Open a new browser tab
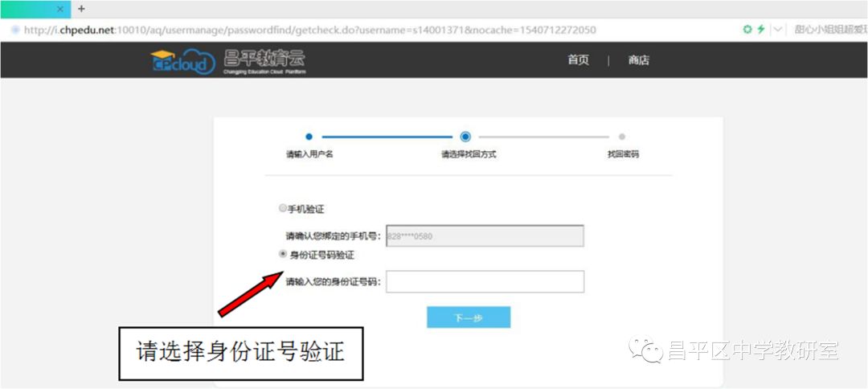The width and height of the screenshot is (868, 389). click(81, 9)
